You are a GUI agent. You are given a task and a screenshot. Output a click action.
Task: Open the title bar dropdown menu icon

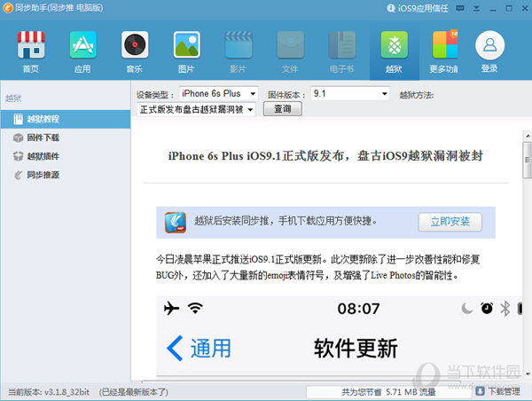[x=476, y=9]
